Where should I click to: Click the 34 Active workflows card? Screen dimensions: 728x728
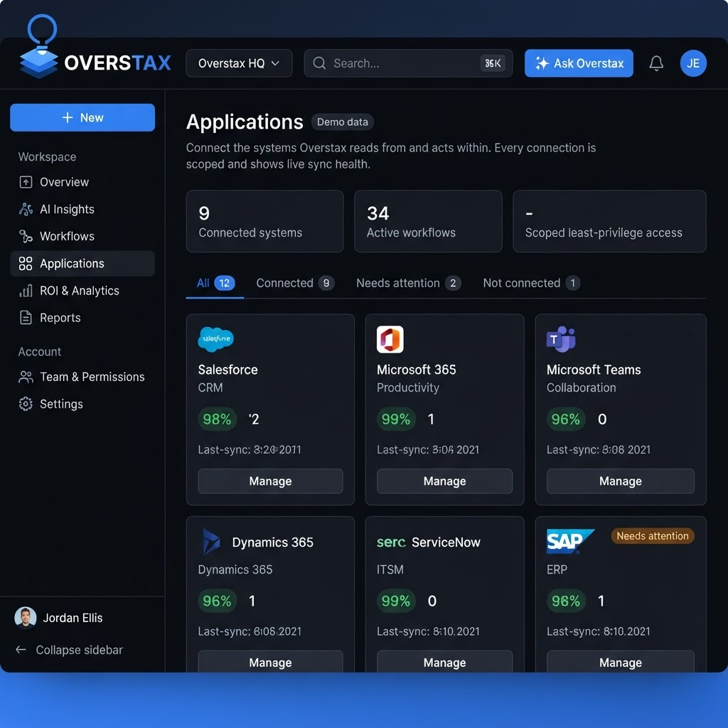[428, 221]
